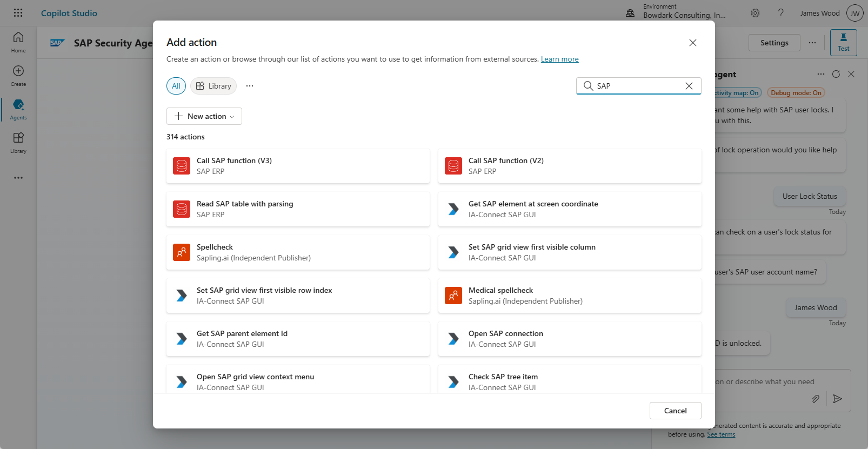This screenshot has height=449, width=868.
Task: Open help question mark icon
Action: click(x=781, y=13)
